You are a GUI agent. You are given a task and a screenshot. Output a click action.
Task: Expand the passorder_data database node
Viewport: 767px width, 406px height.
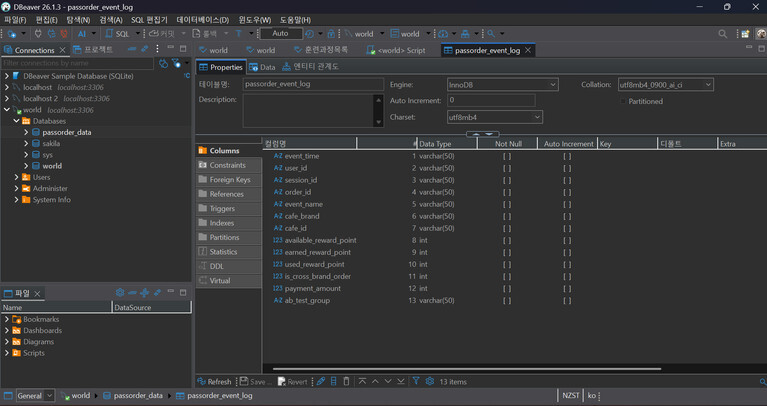click(x=26, y=132)
